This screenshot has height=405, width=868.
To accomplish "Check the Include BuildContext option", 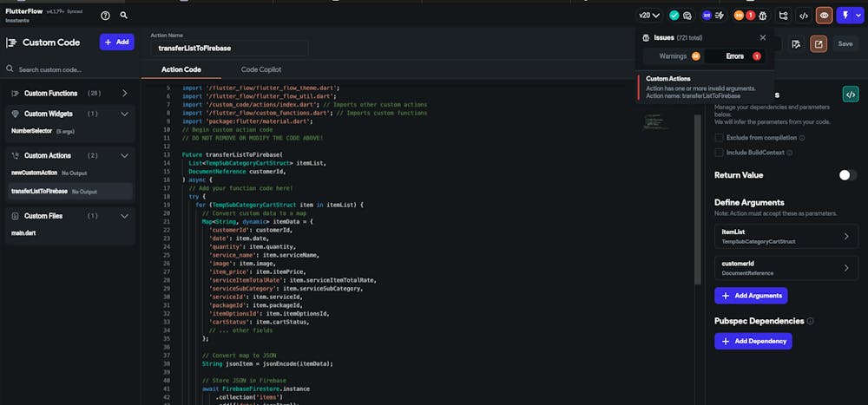I will [x=719, y=153].
